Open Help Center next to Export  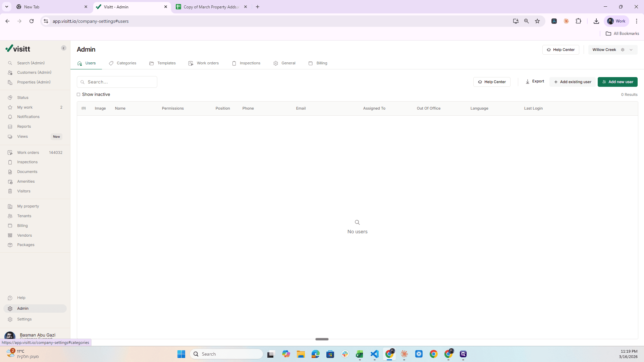(x=492, y=82)
